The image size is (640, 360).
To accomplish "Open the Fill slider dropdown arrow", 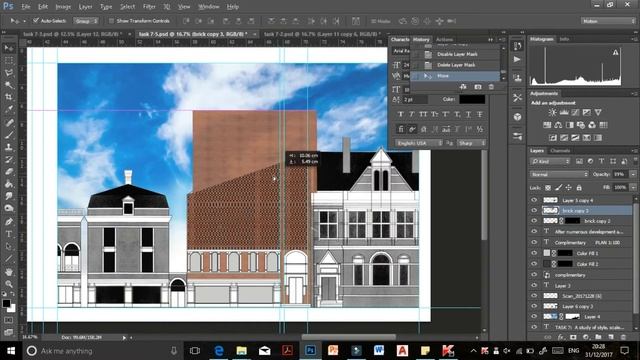I will click(633, 187).
